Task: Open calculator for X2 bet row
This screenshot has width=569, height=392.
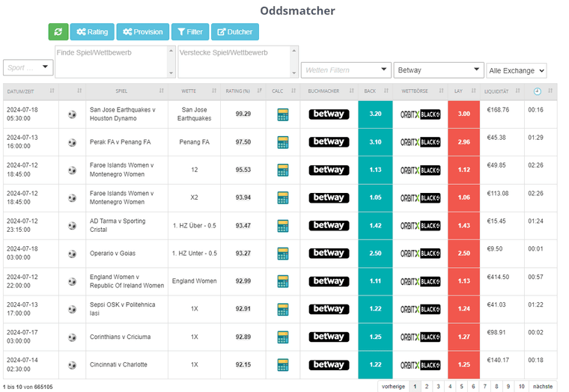Action: 283,198
